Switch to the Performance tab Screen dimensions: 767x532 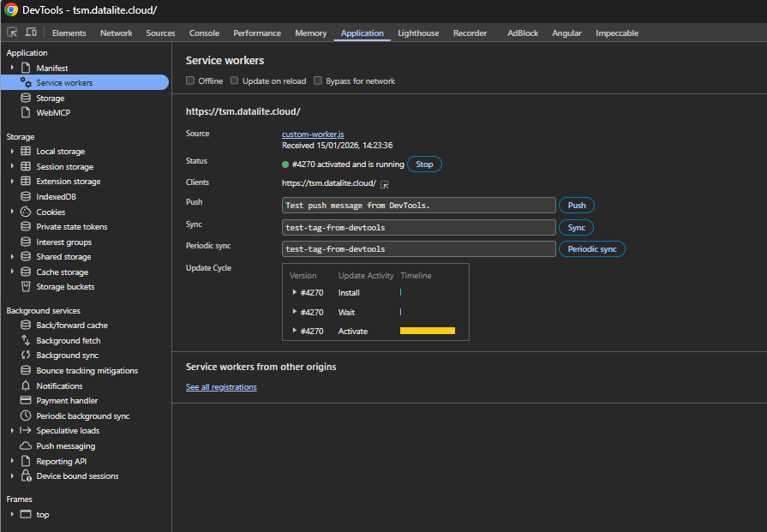point(257,33)
